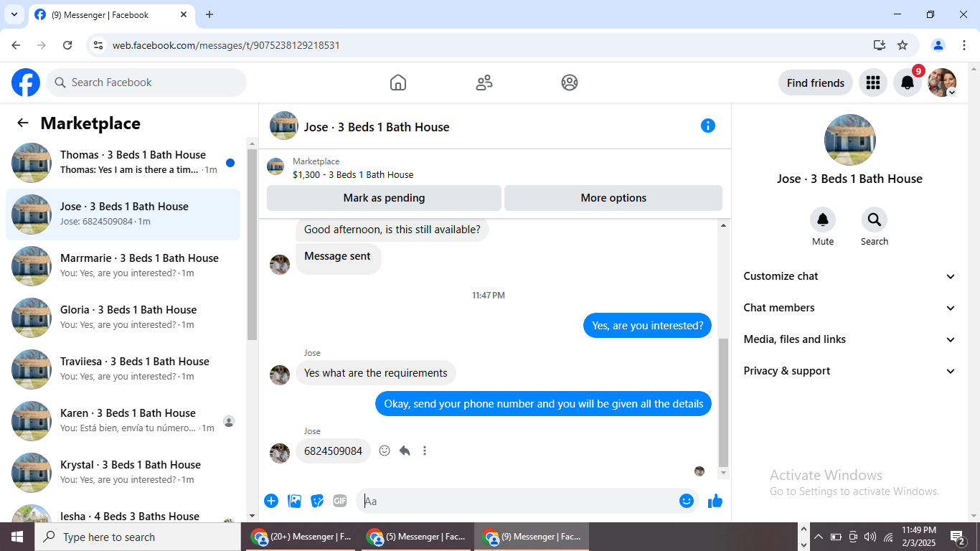Open conversation information icon in chat header

[x=708, y=126]
